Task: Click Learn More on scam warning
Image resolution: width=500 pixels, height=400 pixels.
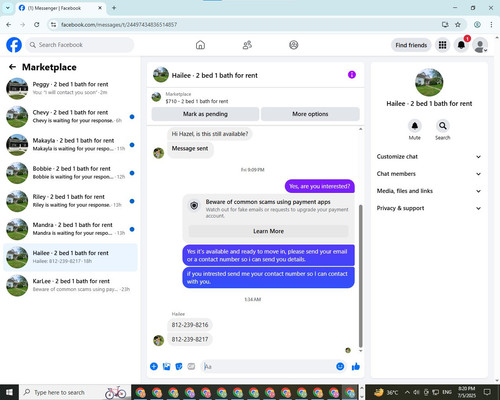Action: click(268, 231)
